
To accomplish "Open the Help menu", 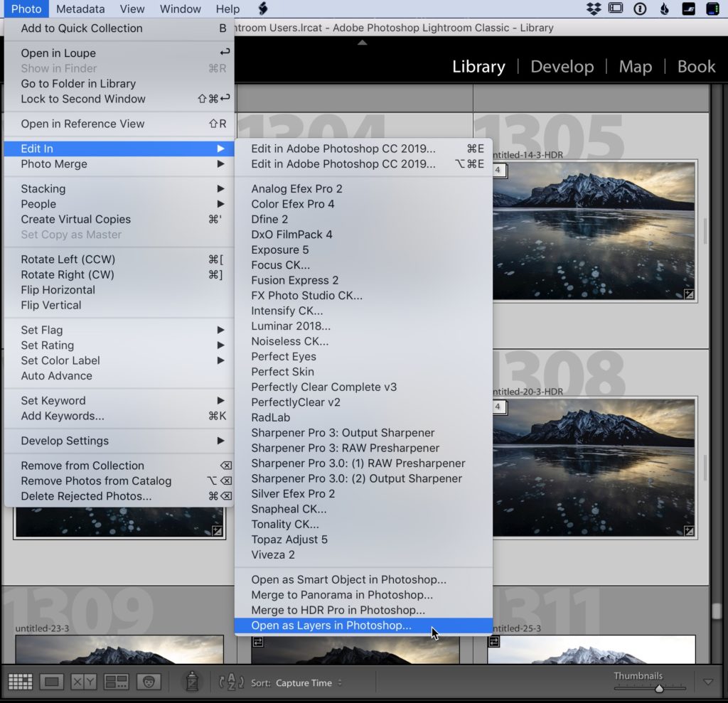I will click(x=227, y=9).
